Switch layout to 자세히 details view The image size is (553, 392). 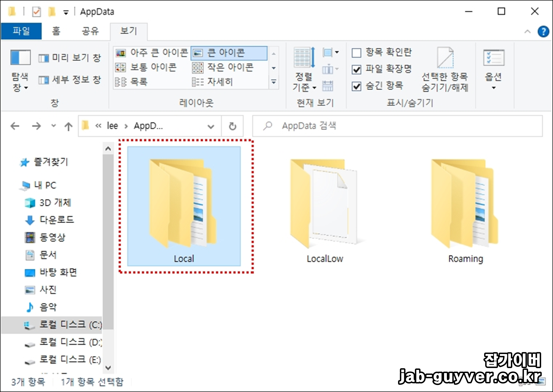click(213, 82)
